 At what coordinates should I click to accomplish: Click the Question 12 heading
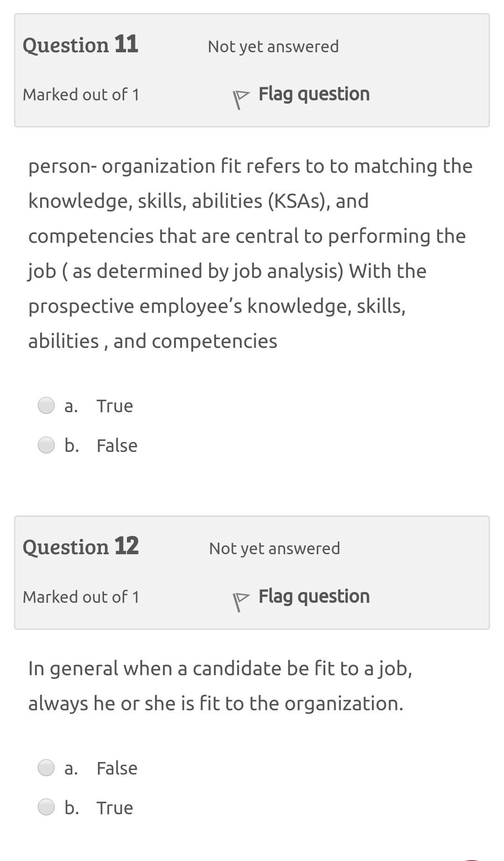[81, 547]
